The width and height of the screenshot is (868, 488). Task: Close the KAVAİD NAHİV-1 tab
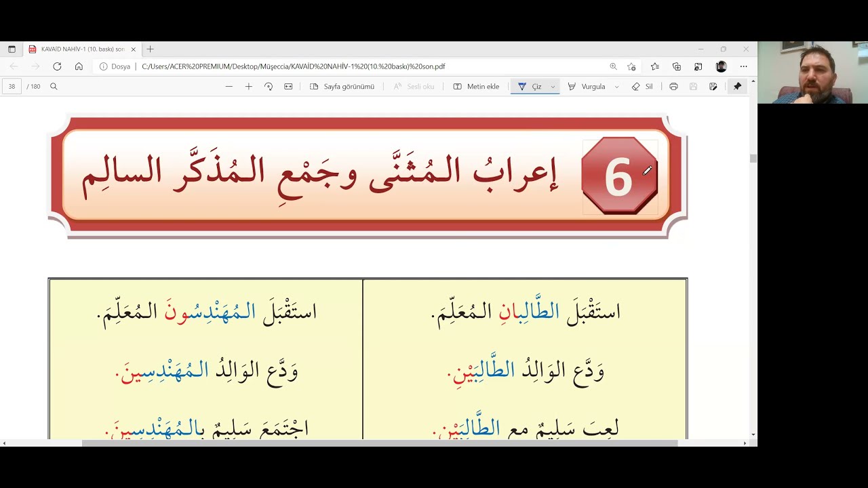click(134, 49)
